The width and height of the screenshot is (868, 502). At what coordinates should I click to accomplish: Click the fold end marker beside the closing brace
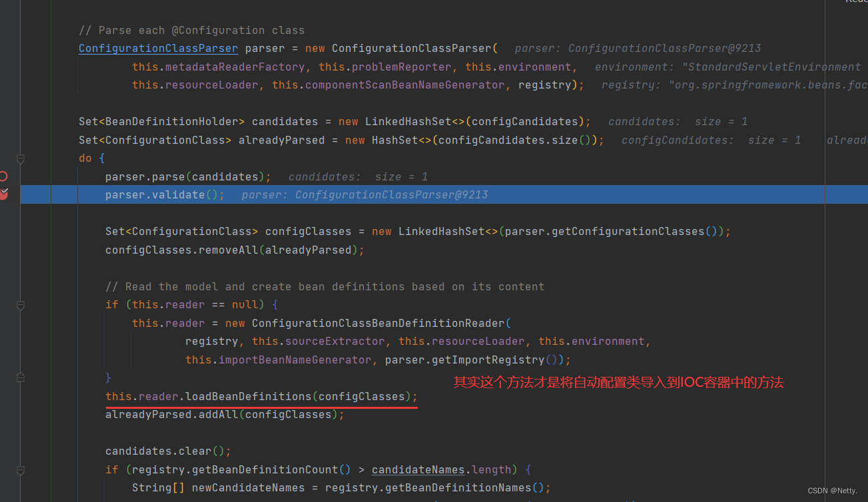(20, 377)
